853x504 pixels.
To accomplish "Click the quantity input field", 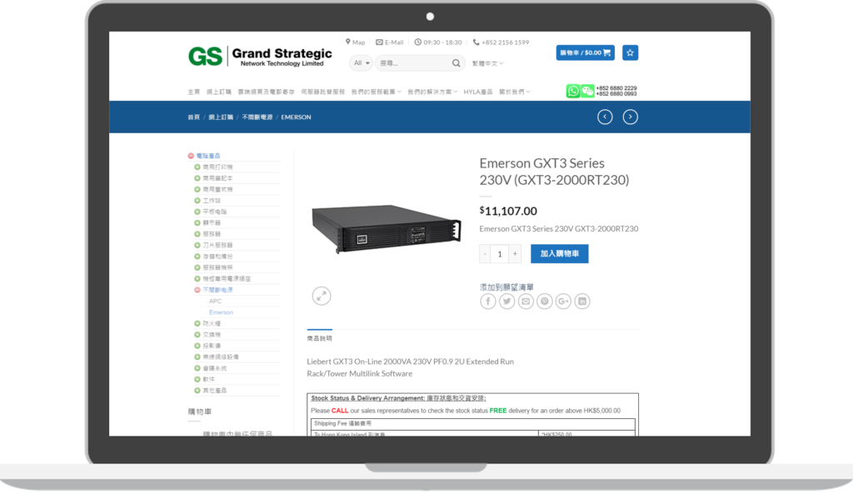I will [500, 253].
